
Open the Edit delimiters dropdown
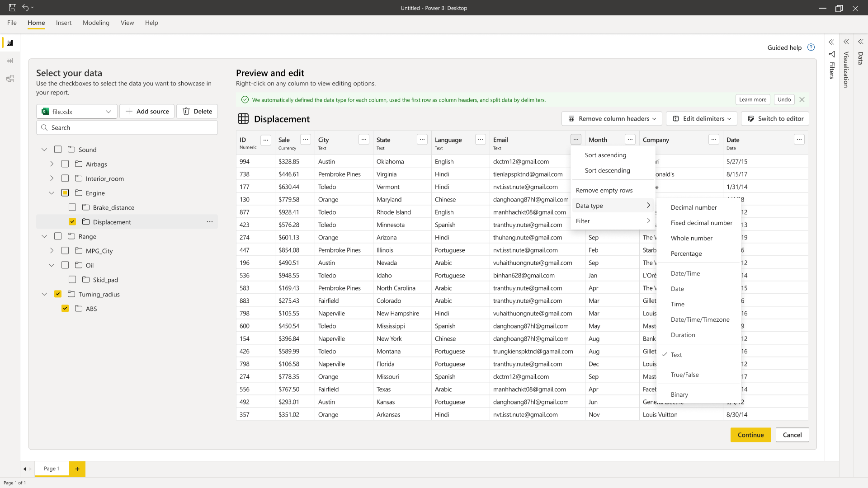(x=702, y=119)
